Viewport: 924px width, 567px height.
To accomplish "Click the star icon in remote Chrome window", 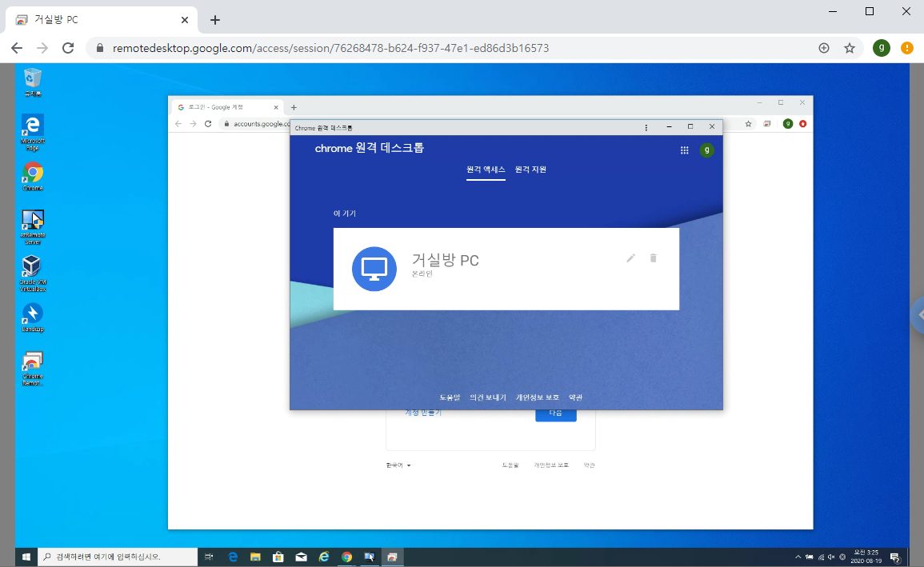I will [x=748, y=124].
